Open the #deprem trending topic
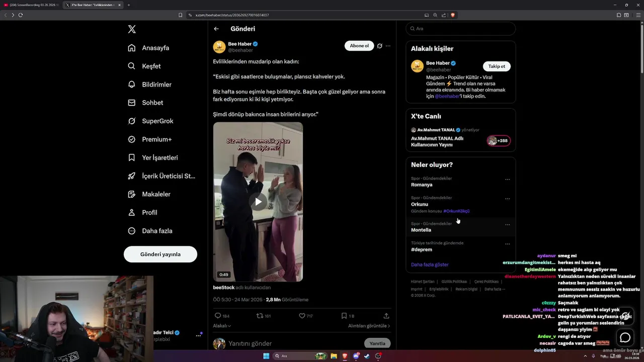 [x=422, y=249]
